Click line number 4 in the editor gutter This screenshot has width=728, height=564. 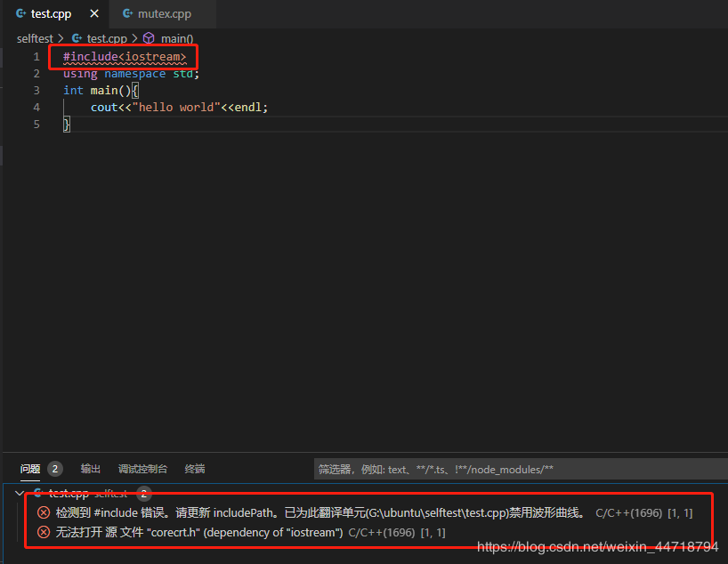36,107
